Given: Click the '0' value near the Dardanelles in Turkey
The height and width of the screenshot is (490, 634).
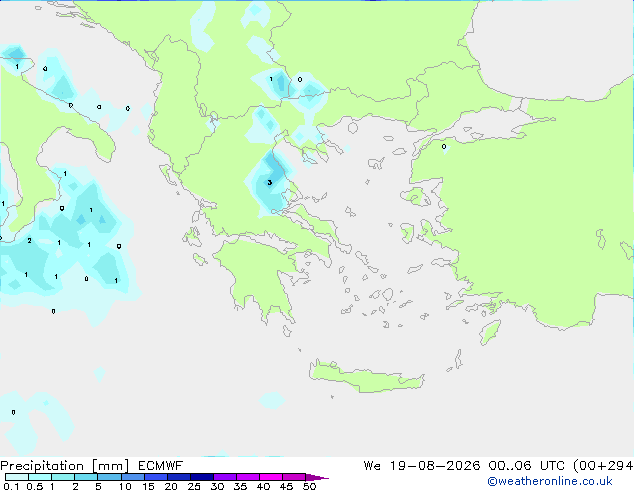Looking at the screenshot, I should click(444, 146).
